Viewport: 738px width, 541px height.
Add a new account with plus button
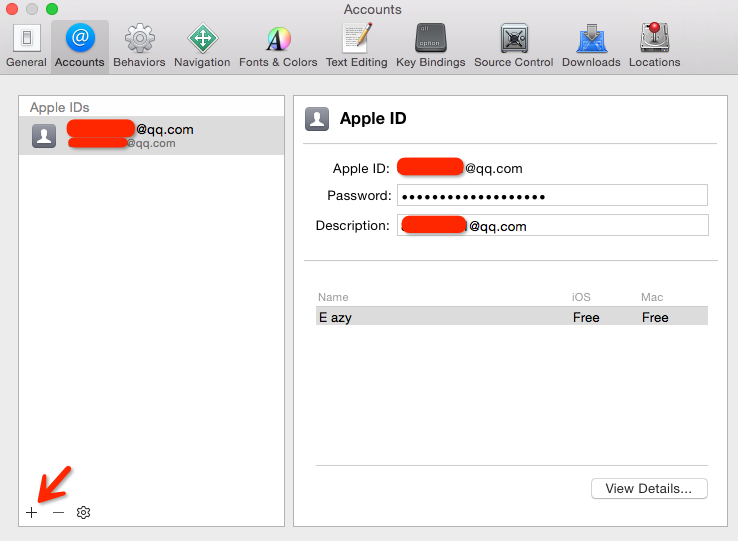point(32,512)
